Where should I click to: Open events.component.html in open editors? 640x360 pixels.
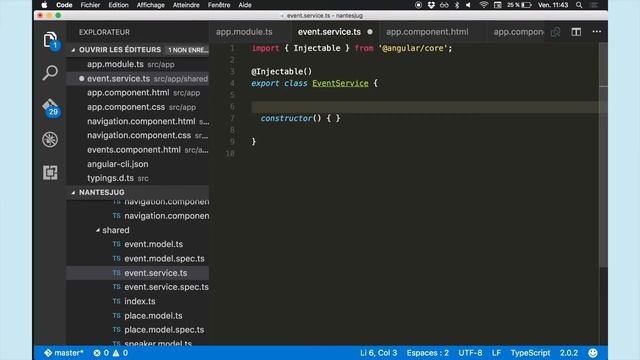point(138,150)
